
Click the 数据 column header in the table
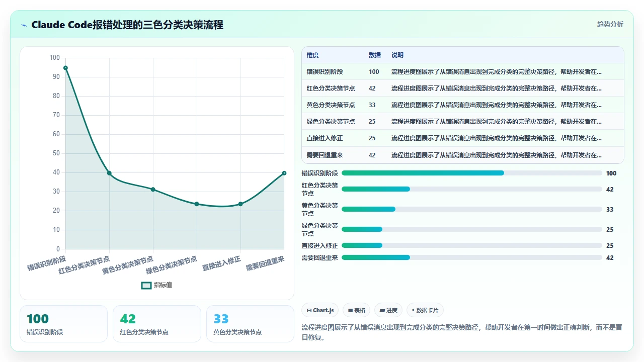point(374,55)
